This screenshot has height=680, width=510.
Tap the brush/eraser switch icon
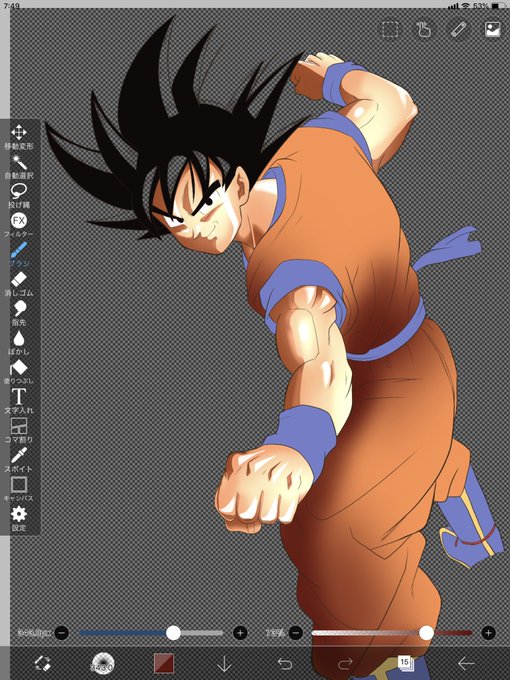(42, 663)
